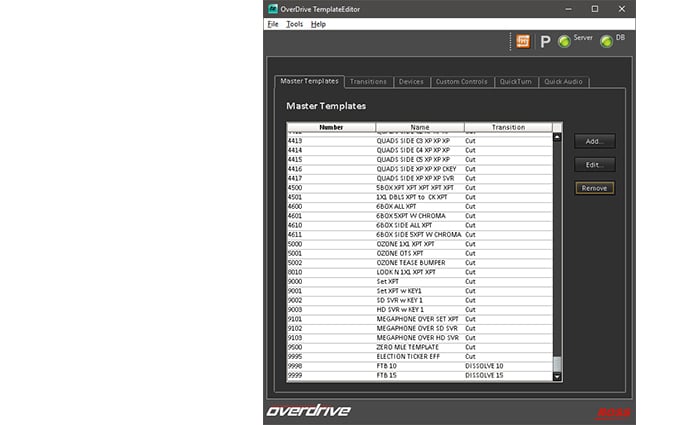Select row QUADS SIDE XP XP XP SVR
Screen dimensions: 700x425
click(x=420, y=178)
